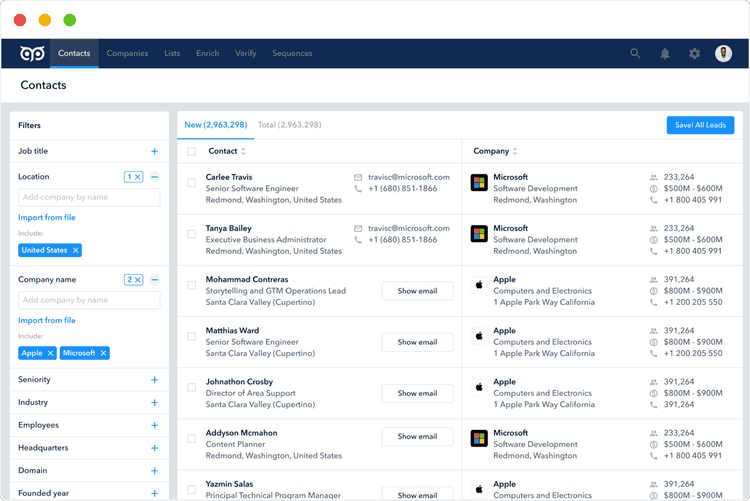This screenshot has width=750, height=501.
Task: Click Save All Leads button
Action: [x=700, y=125]
